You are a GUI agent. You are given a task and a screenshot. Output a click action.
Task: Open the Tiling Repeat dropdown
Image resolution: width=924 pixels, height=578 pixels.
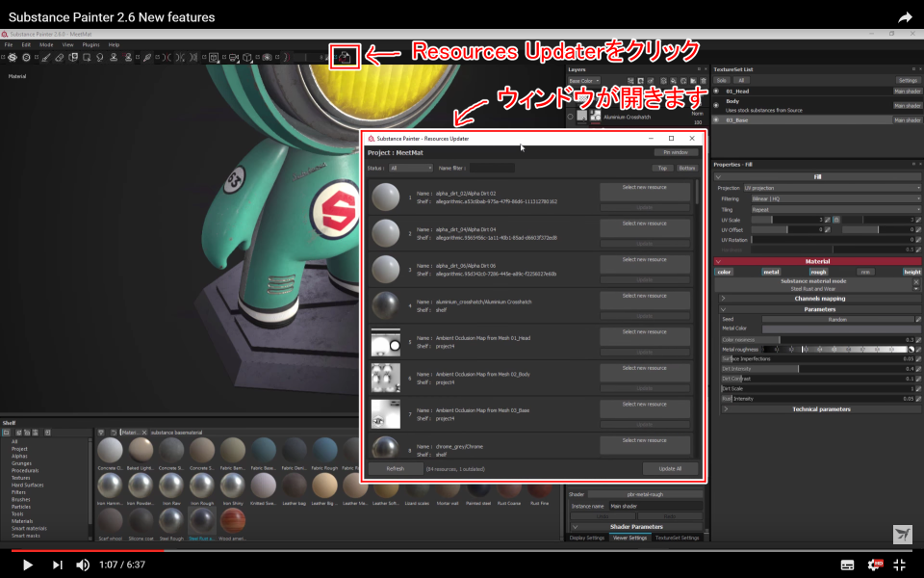pyautogui.click(x=835, y=209)
